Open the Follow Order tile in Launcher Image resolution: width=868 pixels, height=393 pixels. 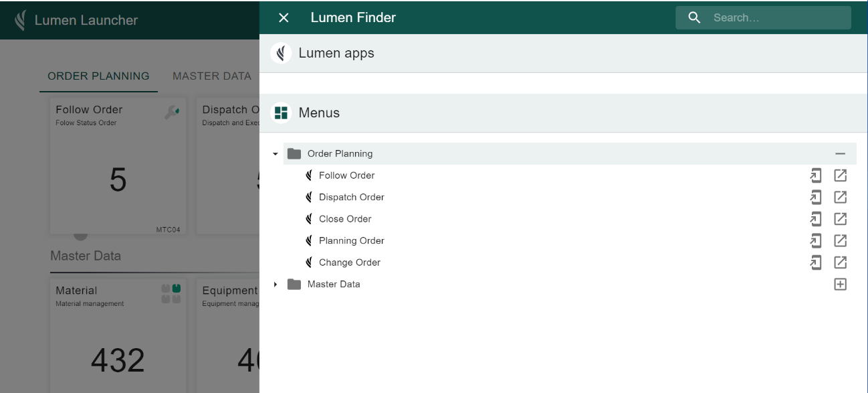coord(118,167)
